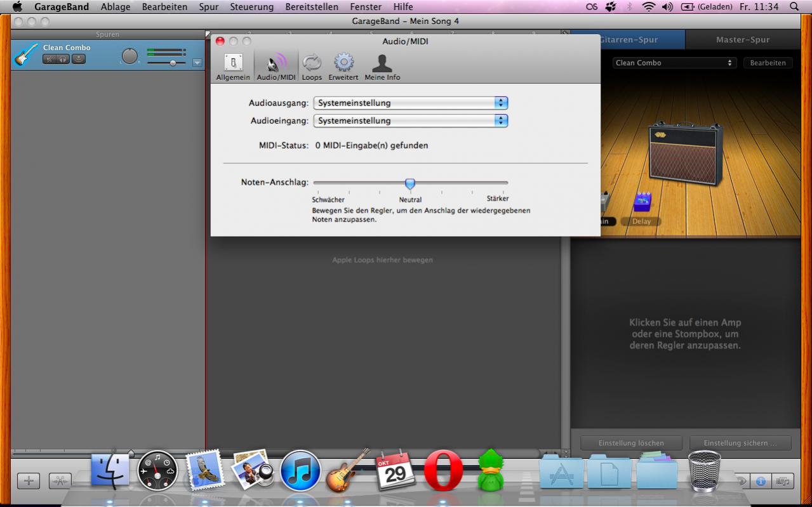Adjust the Clean Combo pan knob
Viewport: 812px width, 507px height.
pos(130,56)
